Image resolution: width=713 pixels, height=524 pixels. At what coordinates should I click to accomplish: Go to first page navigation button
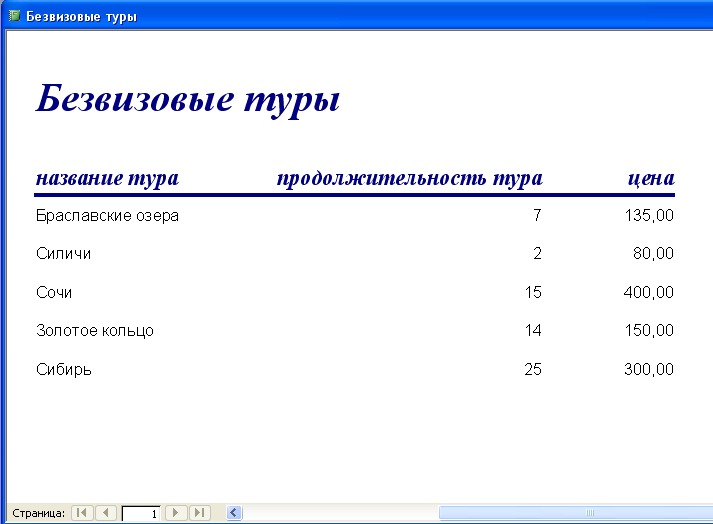click(82, 513)
